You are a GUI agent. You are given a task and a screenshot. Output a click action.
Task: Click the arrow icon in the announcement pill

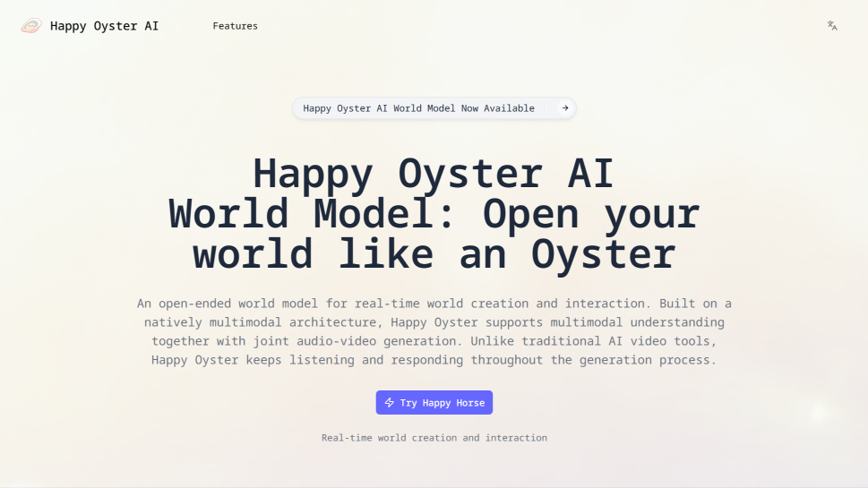(x=564, y=108)
